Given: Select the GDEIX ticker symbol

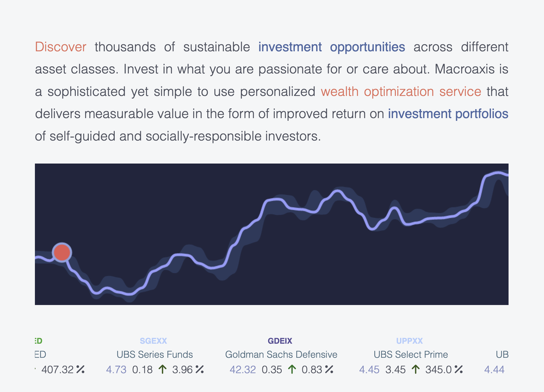Looking at the screenshot, I should 280,341.
